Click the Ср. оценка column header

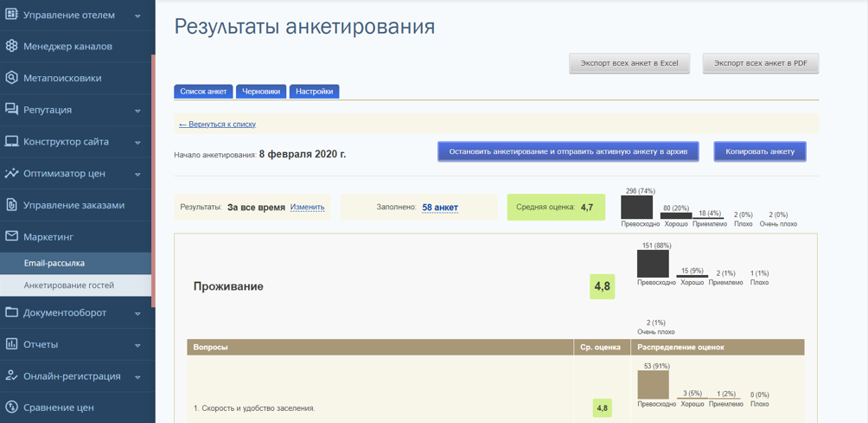coord(603,347)
